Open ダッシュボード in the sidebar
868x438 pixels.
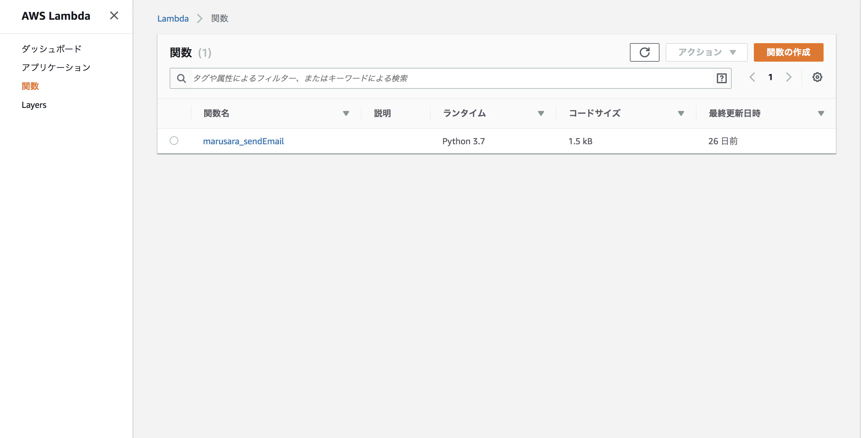[52, 49]
